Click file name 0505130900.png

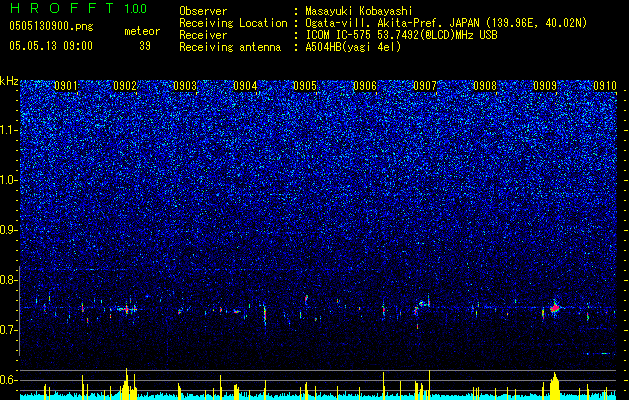click(51, 26)
